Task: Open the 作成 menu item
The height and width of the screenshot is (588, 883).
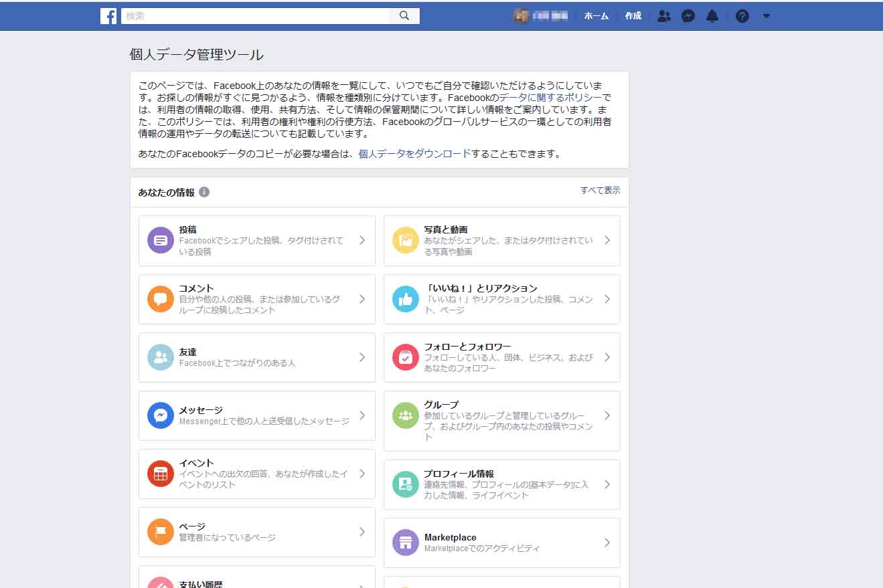Action: 632,16
